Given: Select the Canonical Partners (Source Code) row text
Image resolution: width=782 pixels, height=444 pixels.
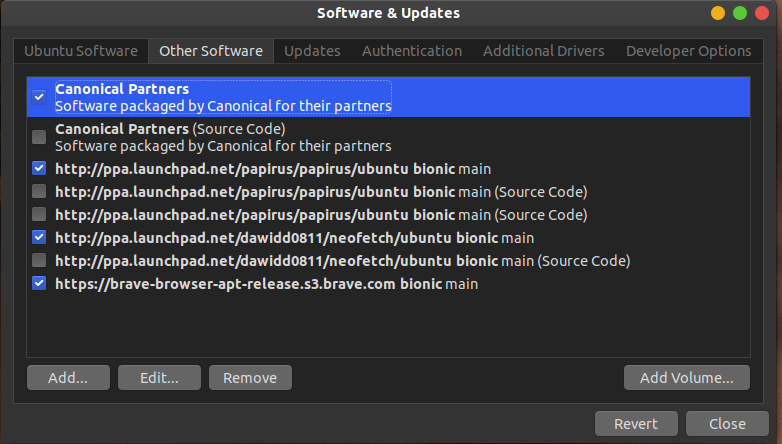Looking at the screenshot, I should (223, 137).
